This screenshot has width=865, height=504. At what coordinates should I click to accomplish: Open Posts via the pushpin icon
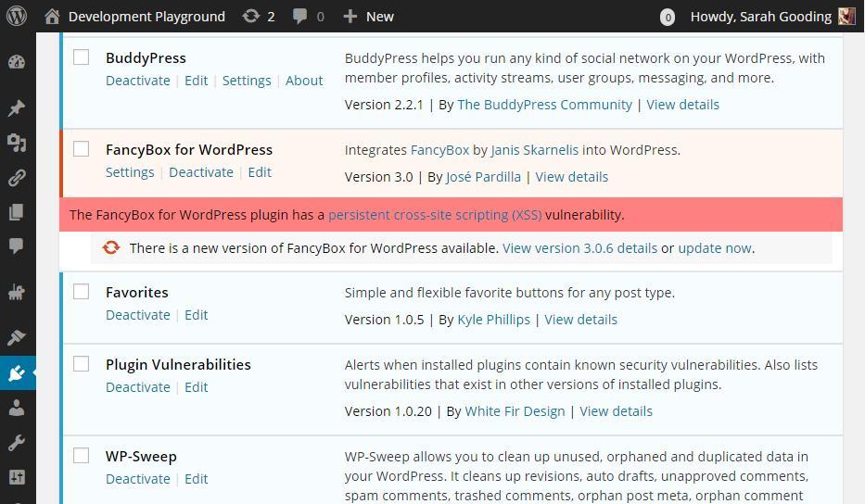[x=17, y=107]
